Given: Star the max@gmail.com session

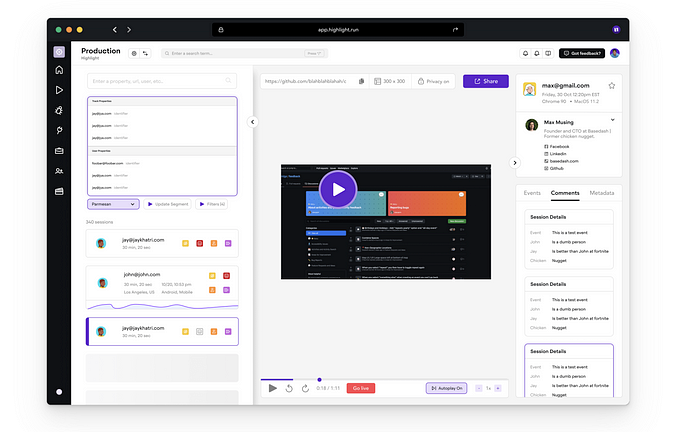Looking at the screenshot, I should pyautogui.click(x=612, y=86).
